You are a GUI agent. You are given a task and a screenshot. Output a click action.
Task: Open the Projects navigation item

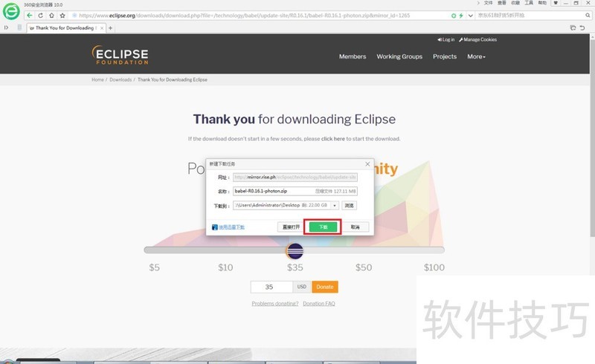[x=445, y=56]
